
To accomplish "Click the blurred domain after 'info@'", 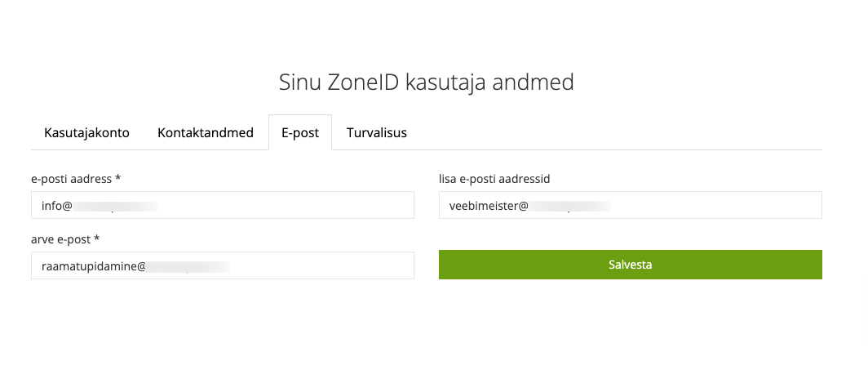I will (x=115, y=207).
